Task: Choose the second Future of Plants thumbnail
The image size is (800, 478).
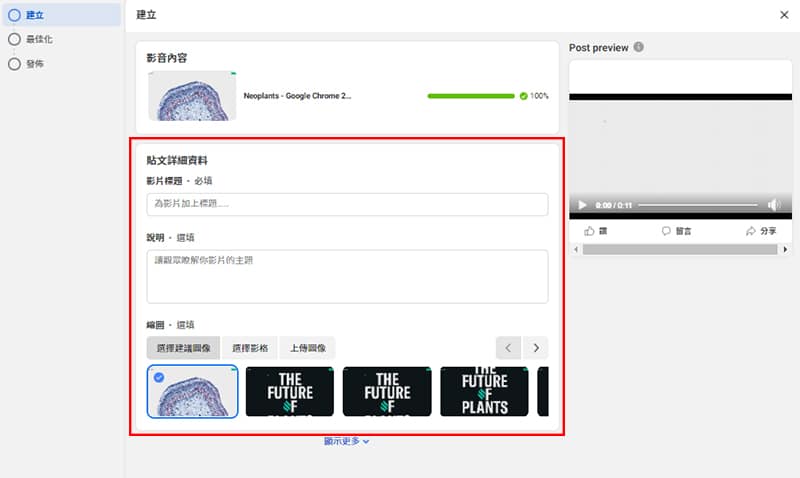Action: [x=387, y=391]
